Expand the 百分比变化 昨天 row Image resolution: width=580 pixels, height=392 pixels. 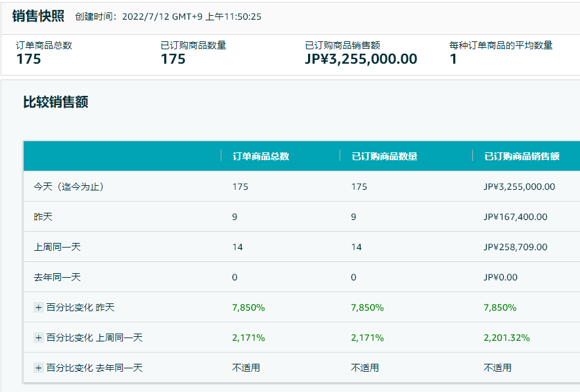tap(38, 307)
